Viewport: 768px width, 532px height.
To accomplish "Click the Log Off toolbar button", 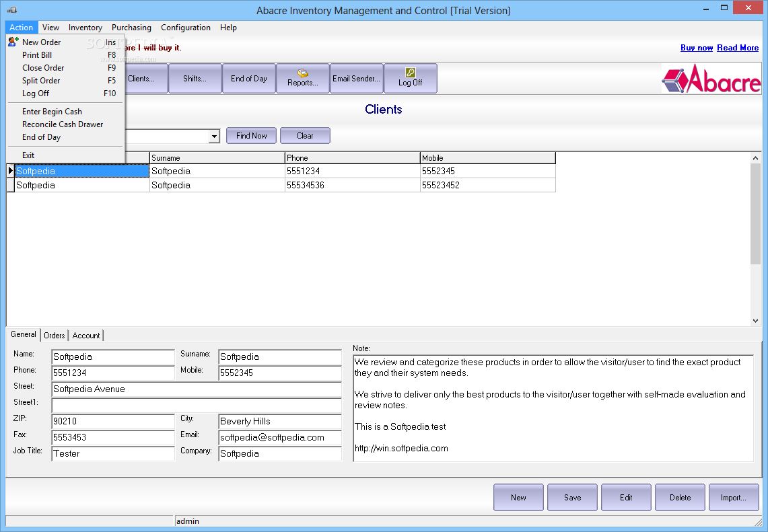I will [x=411, y=78].
